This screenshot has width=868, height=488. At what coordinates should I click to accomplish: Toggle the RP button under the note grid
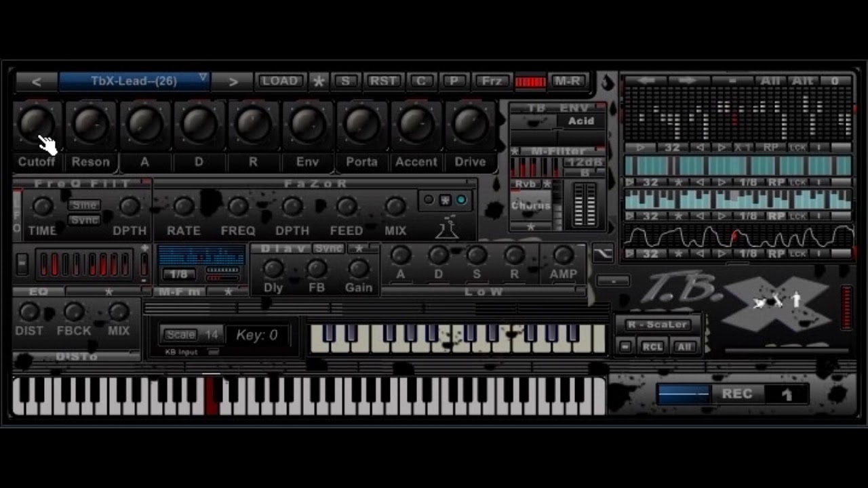(771, 147)
